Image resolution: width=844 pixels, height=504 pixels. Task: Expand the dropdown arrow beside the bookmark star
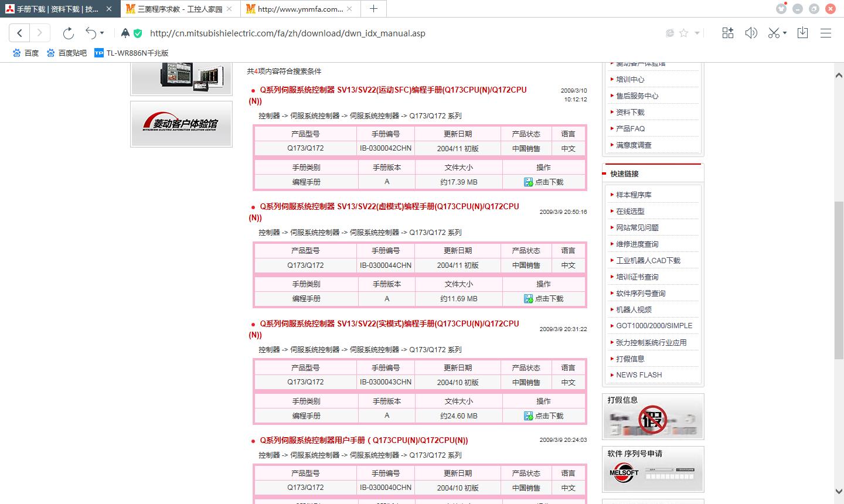[x=697, y=33]
